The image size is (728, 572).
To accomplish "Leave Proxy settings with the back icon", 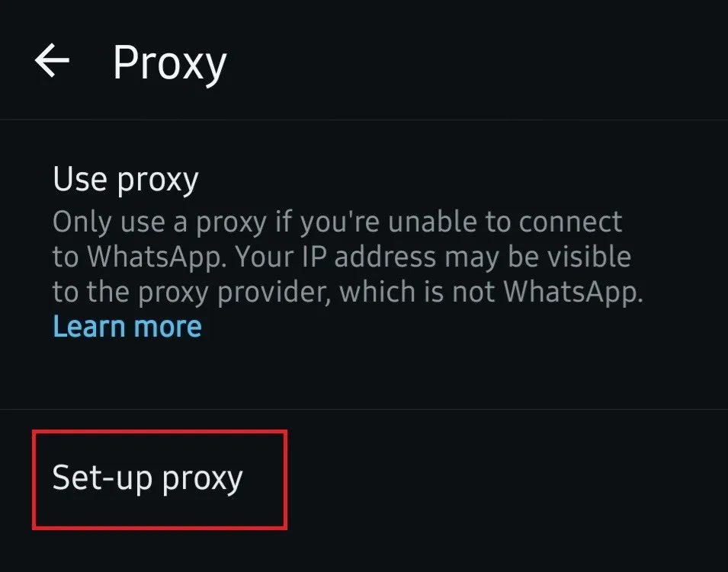I will 52,60.
